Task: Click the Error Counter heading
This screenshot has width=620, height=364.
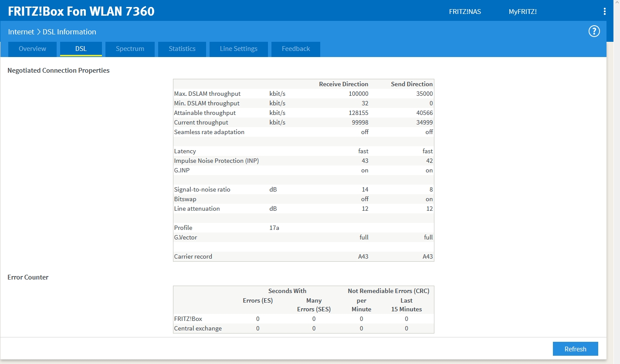Action: 28,277
